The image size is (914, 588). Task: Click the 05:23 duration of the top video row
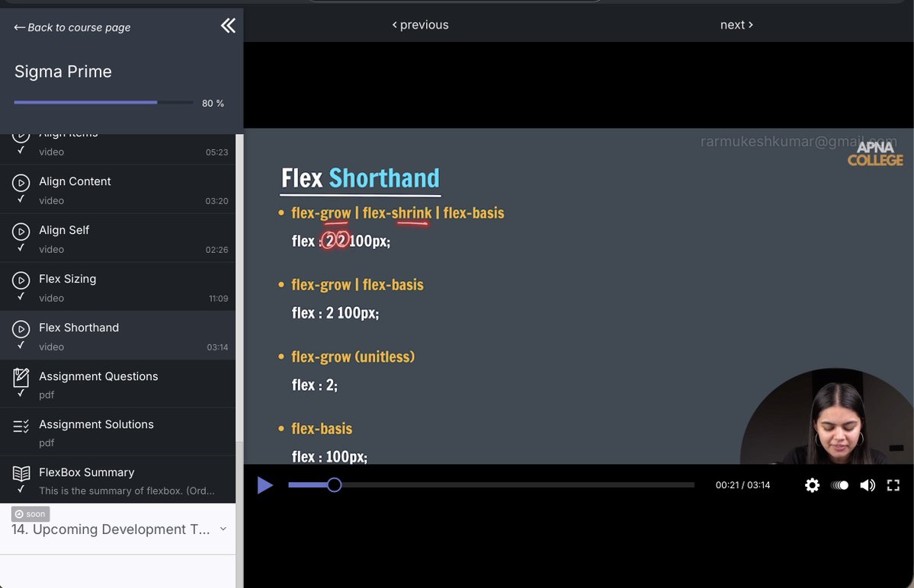coord(216,152)
